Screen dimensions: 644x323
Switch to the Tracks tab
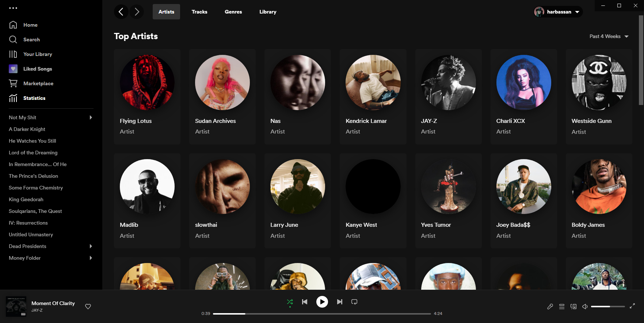click(199, 12)
